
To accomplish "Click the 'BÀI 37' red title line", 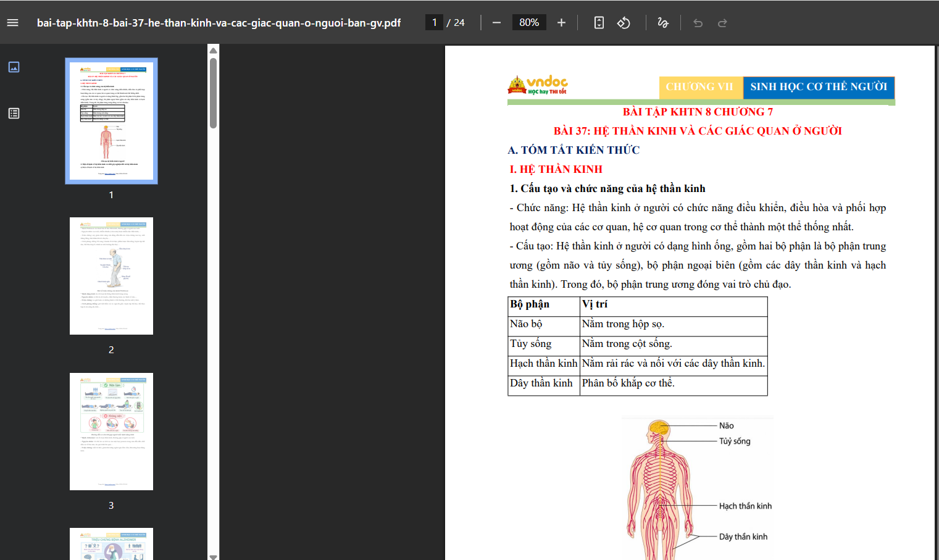I will tap(698, 131).
